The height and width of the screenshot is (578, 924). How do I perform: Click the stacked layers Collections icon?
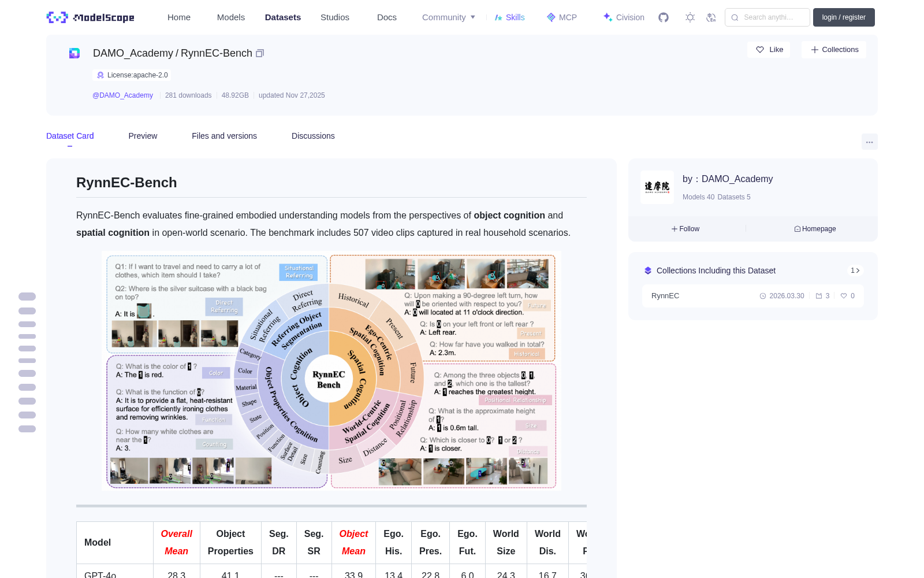tap(648, 271)
